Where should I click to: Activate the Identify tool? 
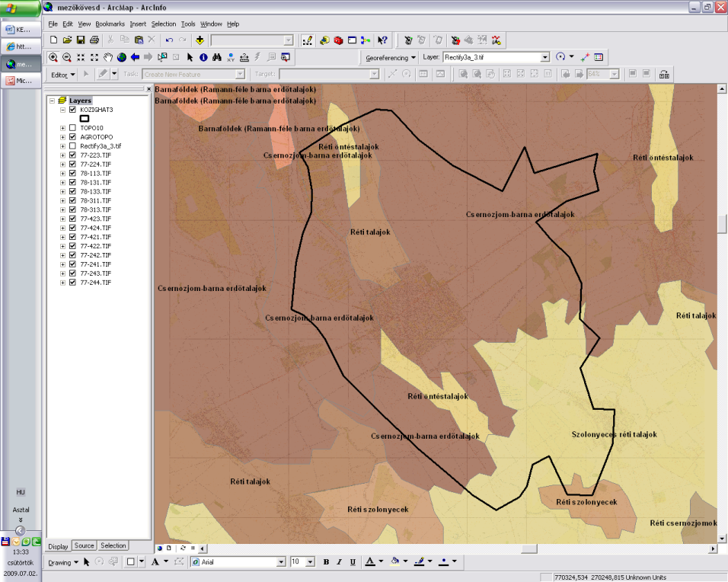point(203,57)
